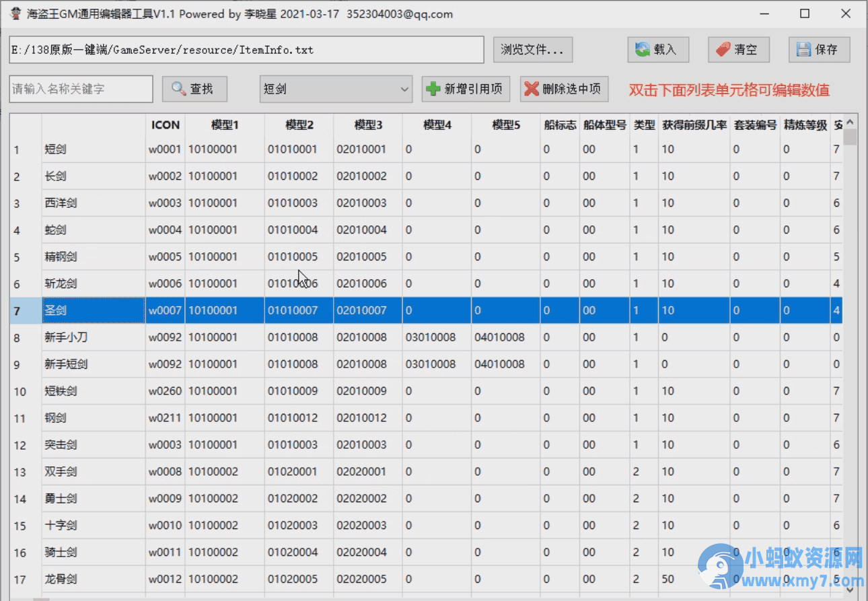Click the 获得前缀几率 column header
Screen dimensions: 868x601
[x=694, y=125]
